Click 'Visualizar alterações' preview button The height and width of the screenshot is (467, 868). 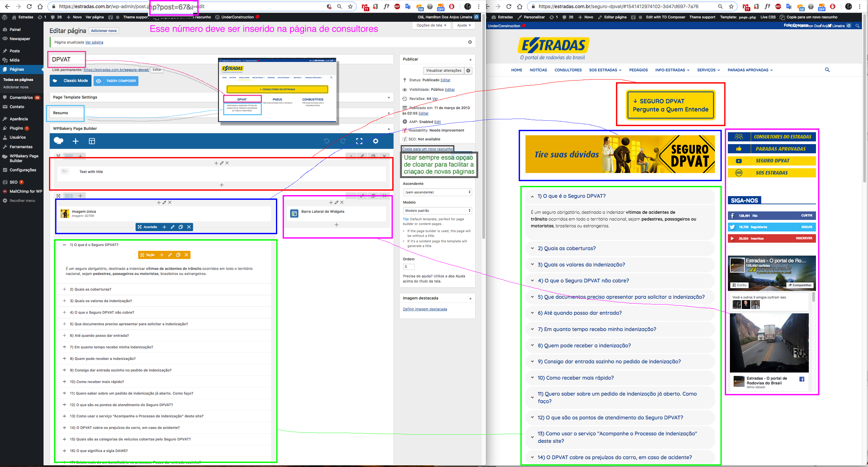(x=444, y=71)
